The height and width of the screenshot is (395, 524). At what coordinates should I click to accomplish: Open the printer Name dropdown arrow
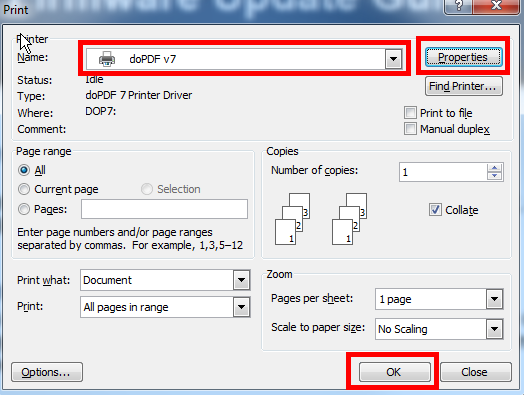point(393,59)
